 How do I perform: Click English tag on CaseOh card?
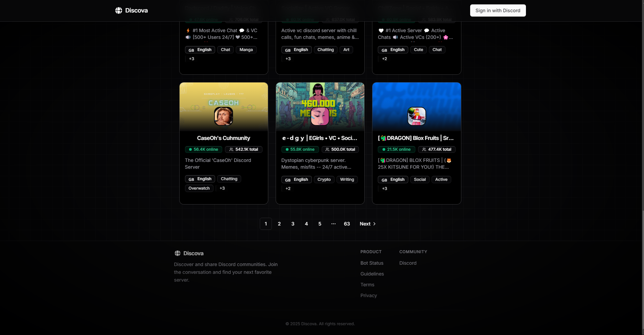pos(200,179)
